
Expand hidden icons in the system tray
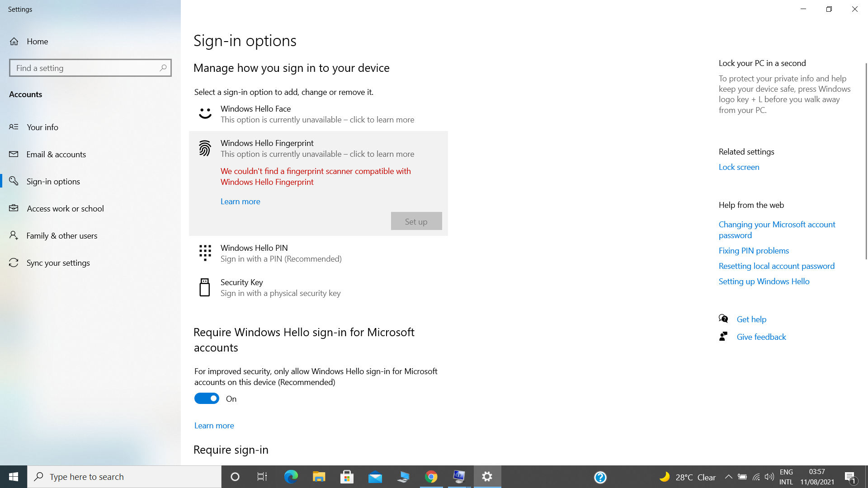click(729, 477)
